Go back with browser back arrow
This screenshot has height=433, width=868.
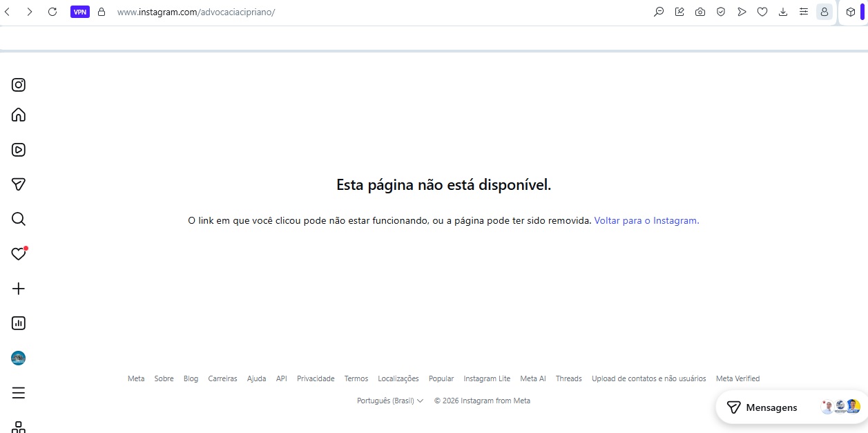8,12
